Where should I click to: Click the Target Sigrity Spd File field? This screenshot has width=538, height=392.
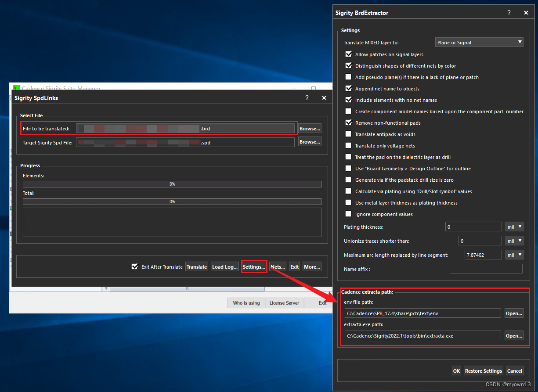pyautogui.click(x=185, y=142)
